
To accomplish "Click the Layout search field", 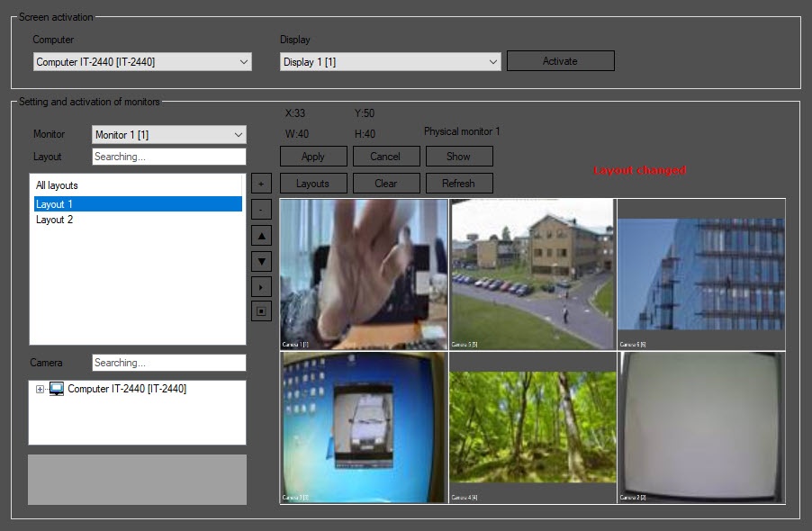I will (x=168, y=157).
